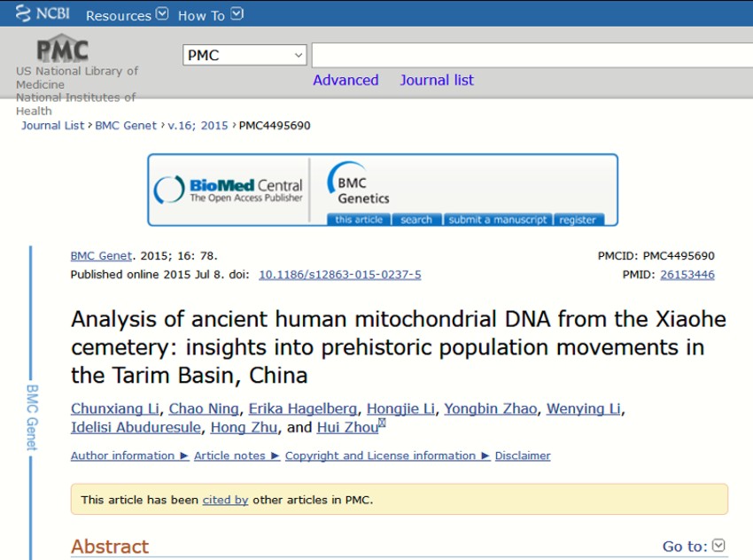Click the NCBI logo

point(42,14)
